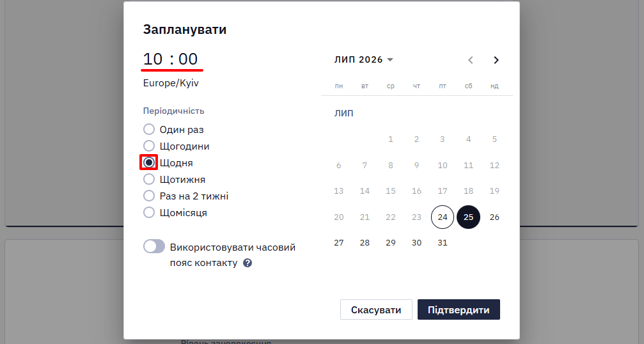Go to next month arrow
Viewport: 644px width, 344px height.
(x=496, y=60)
